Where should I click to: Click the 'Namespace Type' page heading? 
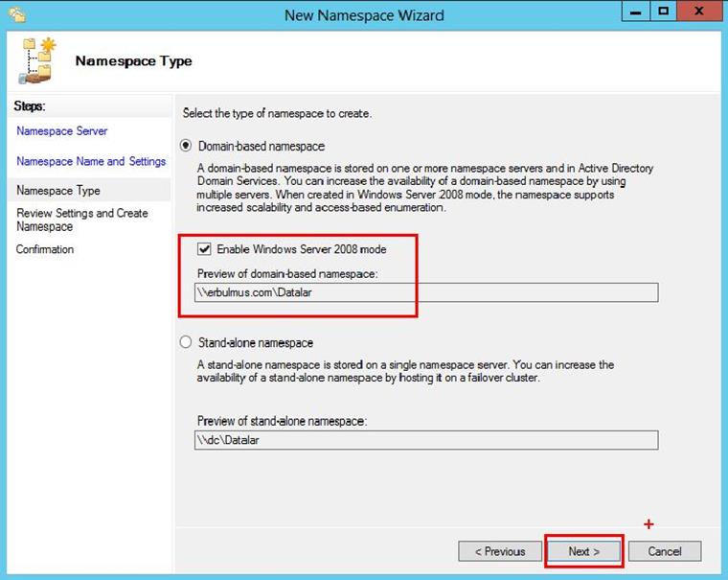coord(134,61)
